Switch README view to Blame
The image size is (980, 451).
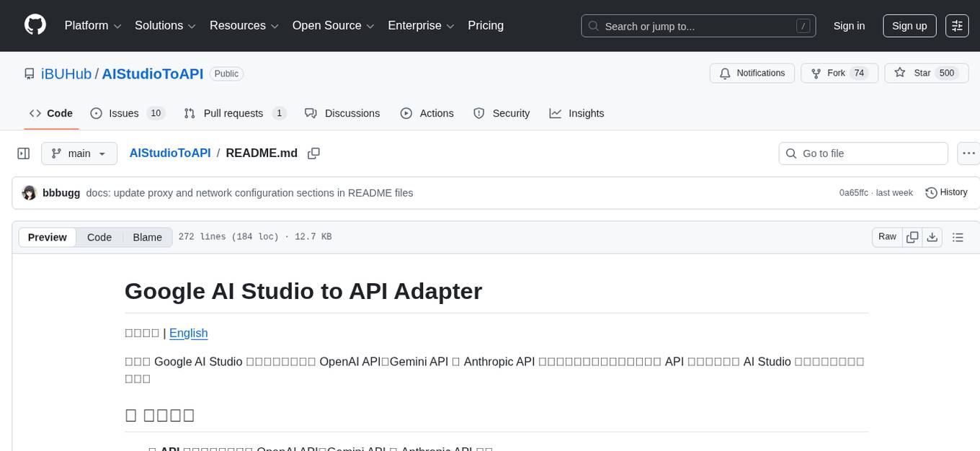point(147,237)
